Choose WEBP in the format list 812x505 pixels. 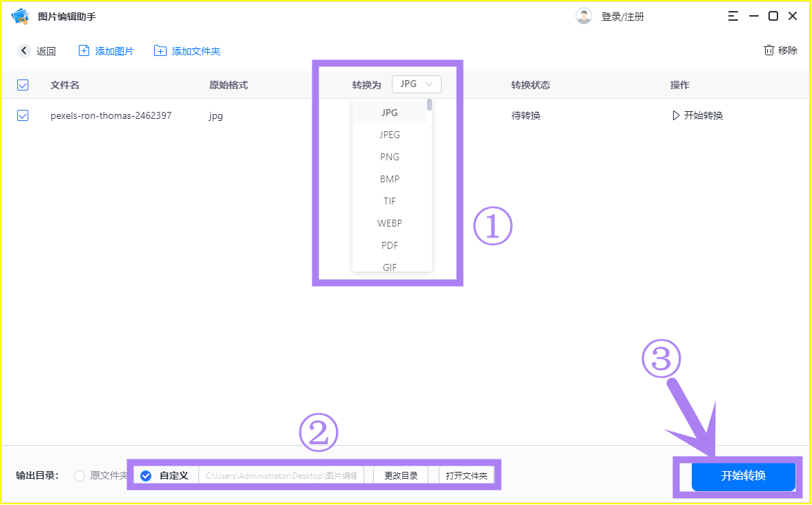click(390, 223)
